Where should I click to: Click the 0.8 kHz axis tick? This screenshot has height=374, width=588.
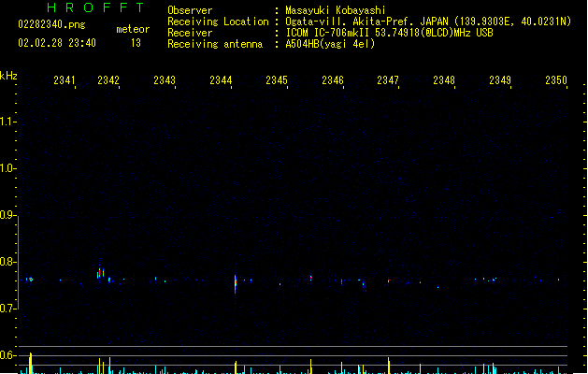pos(7,262)
